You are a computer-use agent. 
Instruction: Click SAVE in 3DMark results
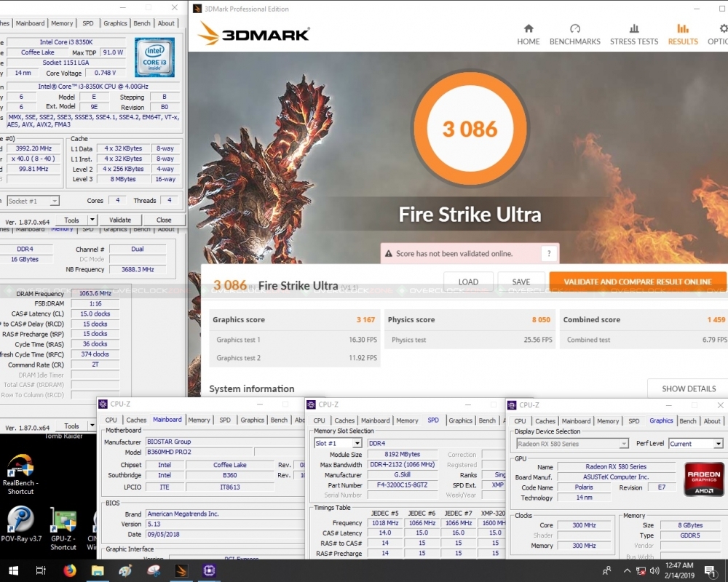[521, 282]
